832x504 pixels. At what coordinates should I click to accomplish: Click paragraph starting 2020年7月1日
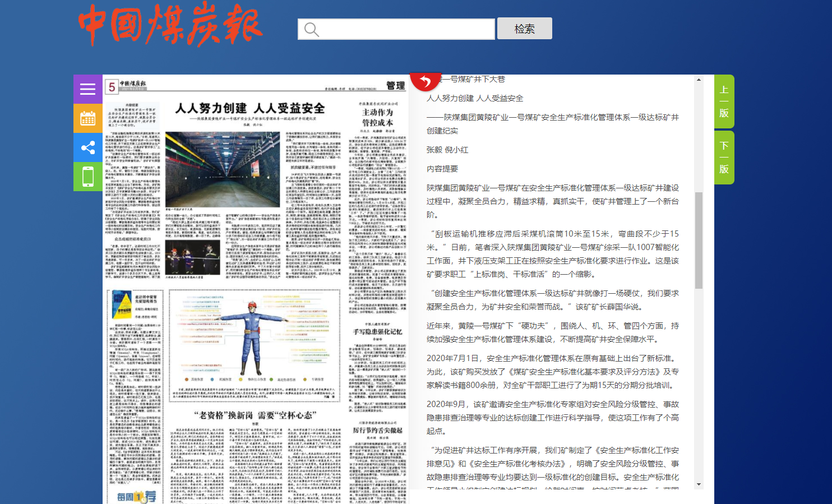point(553,372)
